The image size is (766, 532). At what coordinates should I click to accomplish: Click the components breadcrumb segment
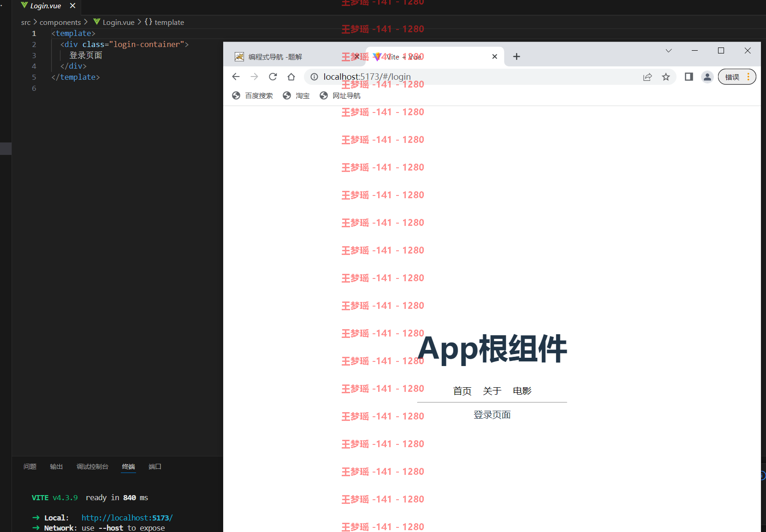pyautogui.click(x=60, y=22)
